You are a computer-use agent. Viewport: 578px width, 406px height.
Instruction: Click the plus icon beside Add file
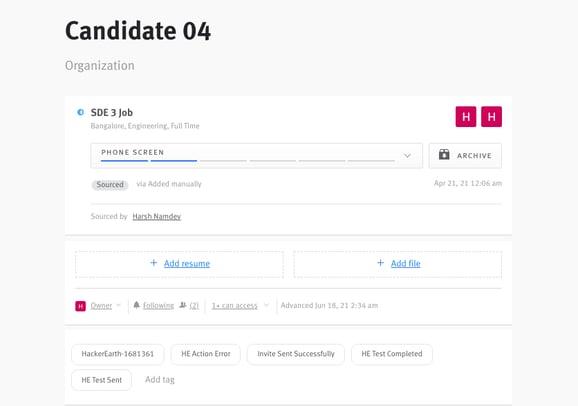pos(380,263)
